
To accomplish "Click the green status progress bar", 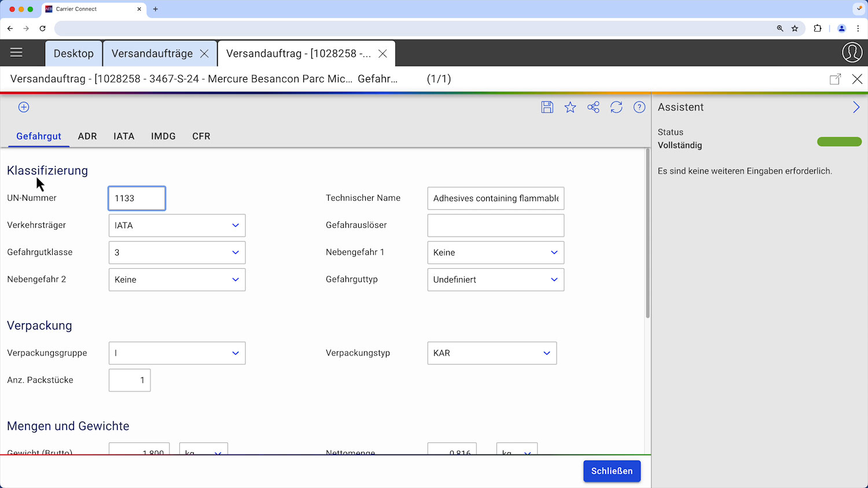I will (x=839, y=142).
